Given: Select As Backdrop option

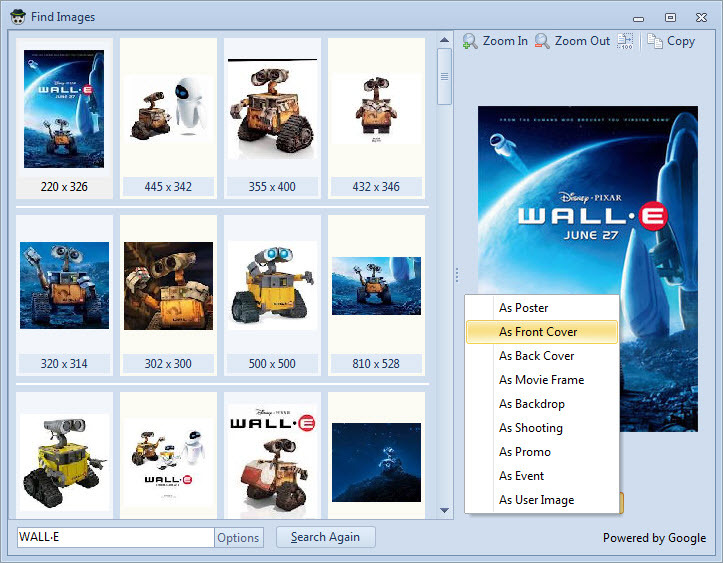Looking at the screenshot, I should (x=541, y=403).
